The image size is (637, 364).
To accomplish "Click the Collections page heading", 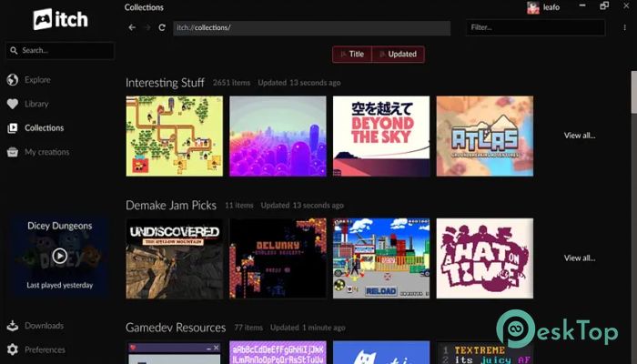I will [144, 7].
